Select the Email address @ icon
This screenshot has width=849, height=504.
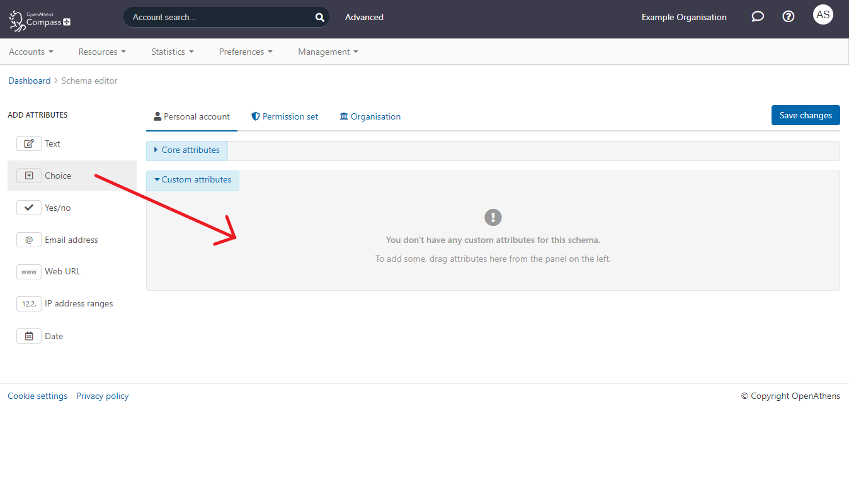[x=29, y=240]
